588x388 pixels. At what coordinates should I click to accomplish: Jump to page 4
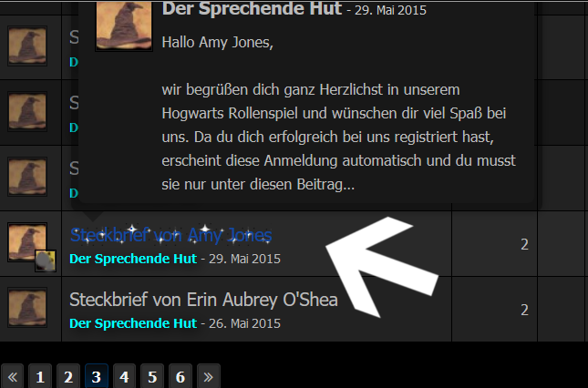coord(124,376)
